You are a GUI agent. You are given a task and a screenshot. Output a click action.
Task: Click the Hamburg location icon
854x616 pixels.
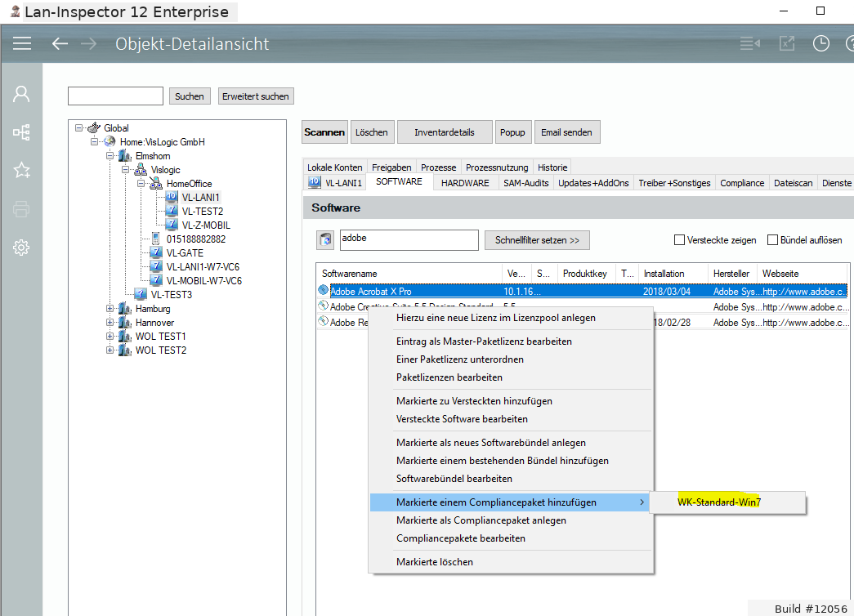(x=125, y=308)
